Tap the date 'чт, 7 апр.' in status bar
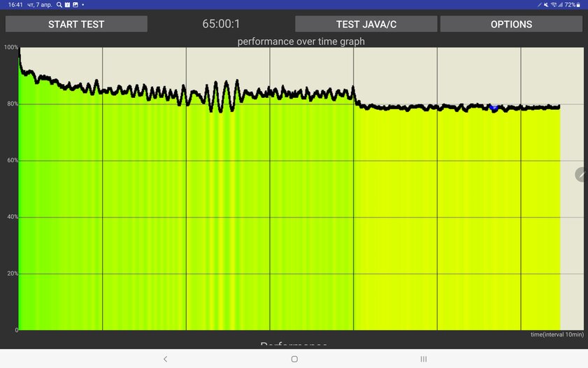 [x=39, y=5]
